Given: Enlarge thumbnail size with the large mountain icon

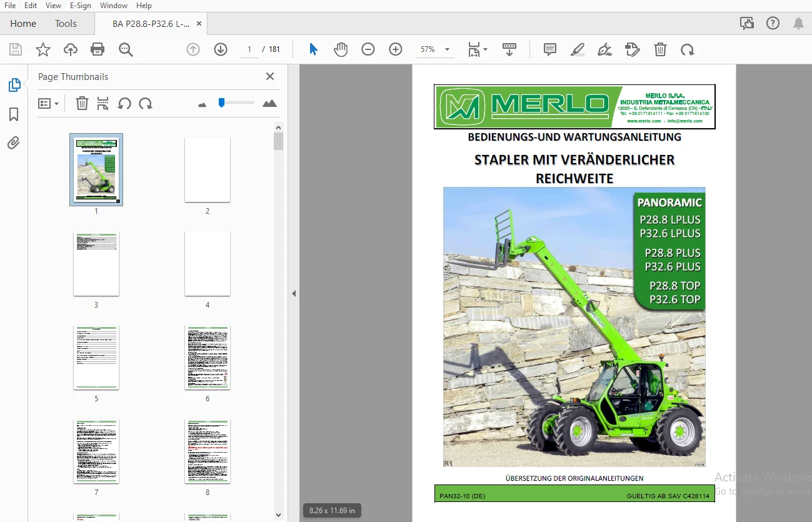Looking at the screenshot, I should (269, 103).
